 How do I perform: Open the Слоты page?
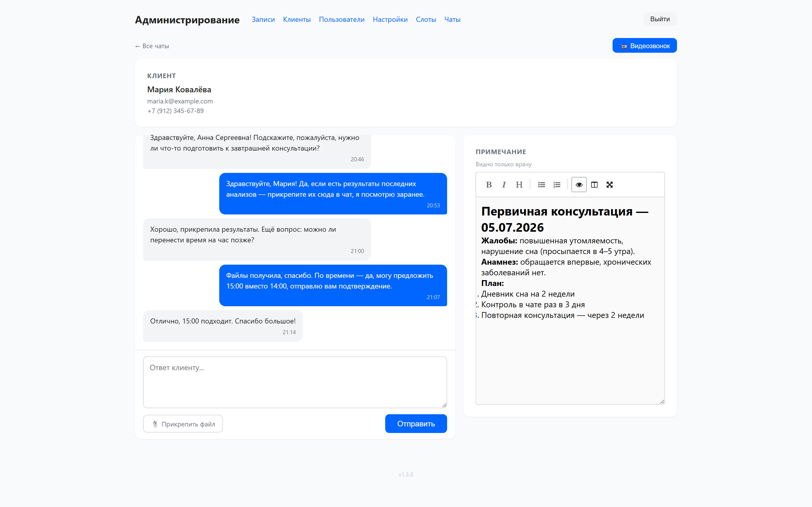[426, 20]
